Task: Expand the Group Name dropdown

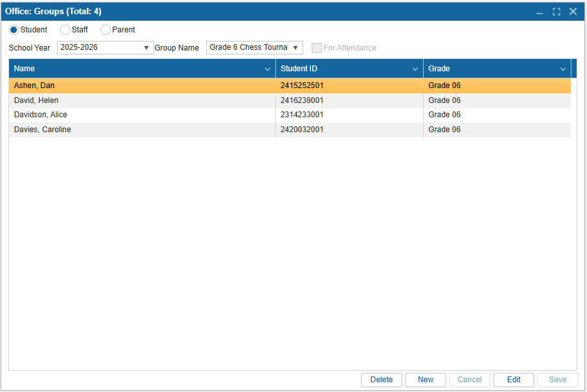Action: 295,48
